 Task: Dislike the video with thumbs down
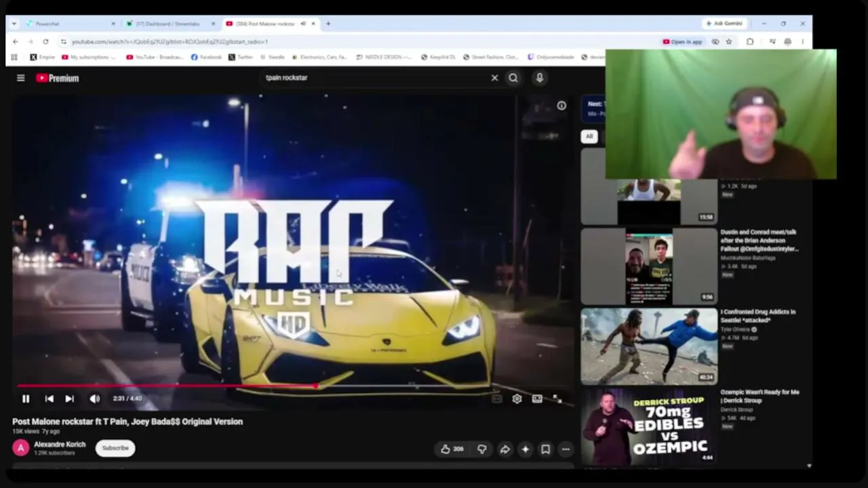[x=482, y=449]
